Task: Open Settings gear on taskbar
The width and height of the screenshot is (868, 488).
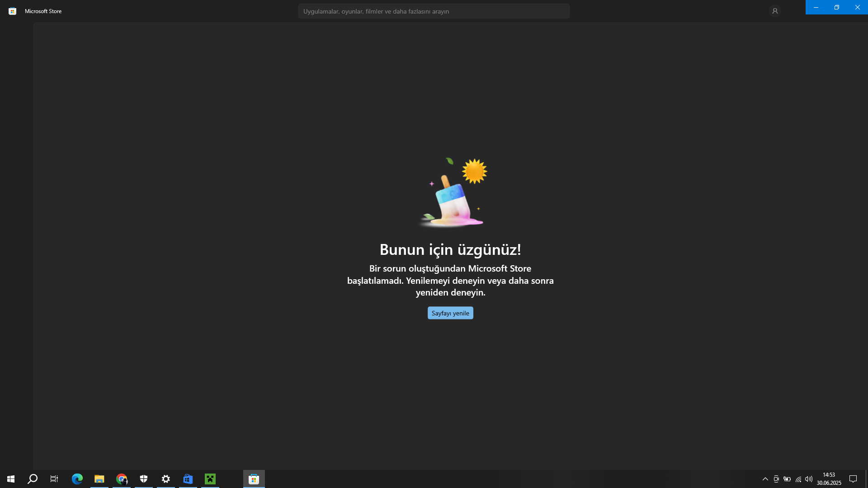Action: 166,479
